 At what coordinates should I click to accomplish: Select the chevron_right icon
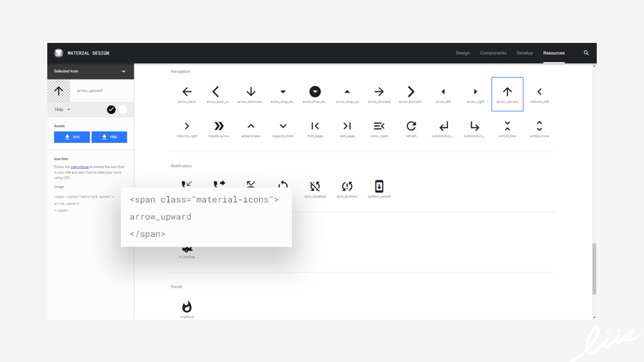pyautogui.click(x=187, y=126)
